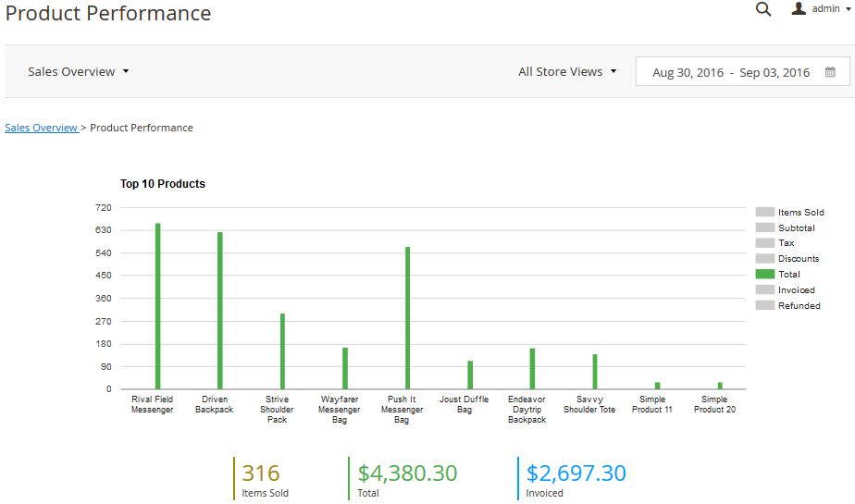This screenshot has width=855, height=504.
Task: Click the search magnifier icon
Action: pos(763,10)
